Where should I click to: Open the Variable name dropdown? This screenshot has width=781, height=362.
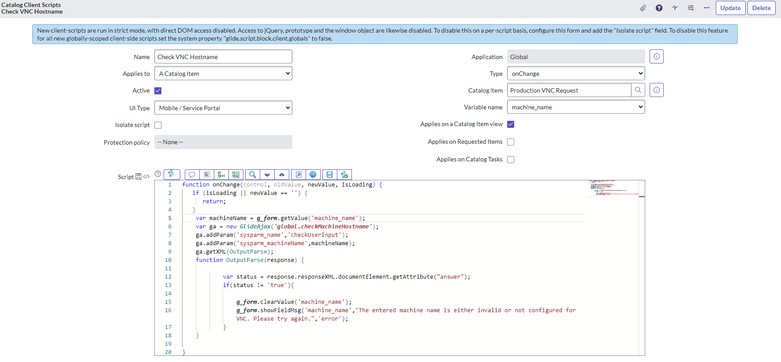(x=576, y=107)
